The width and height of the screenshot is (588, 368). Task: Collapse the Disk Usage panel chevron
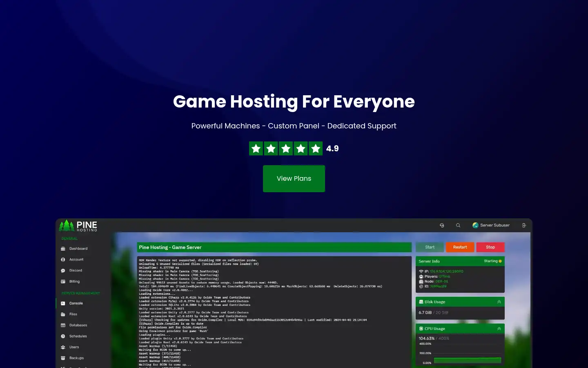(499, 302)
